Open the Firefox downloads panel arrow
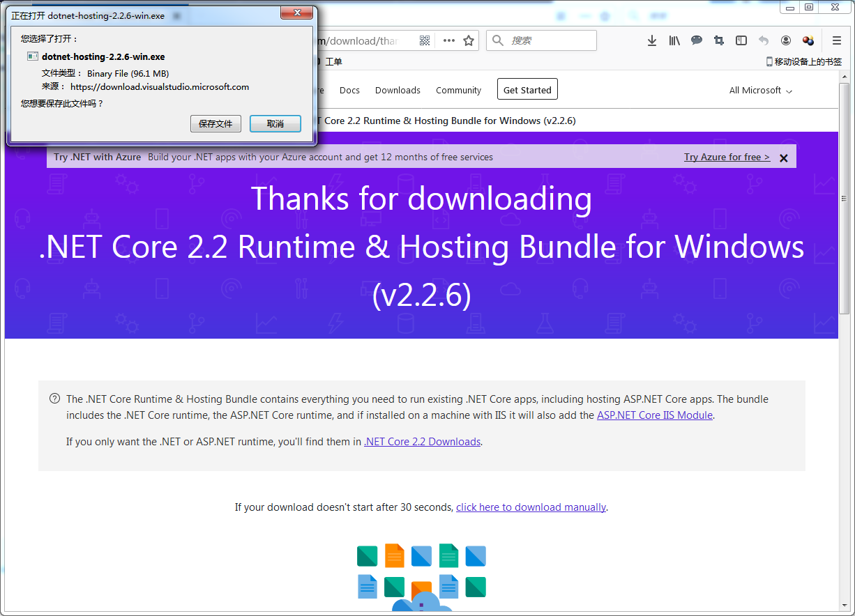 tap(652, 40)
